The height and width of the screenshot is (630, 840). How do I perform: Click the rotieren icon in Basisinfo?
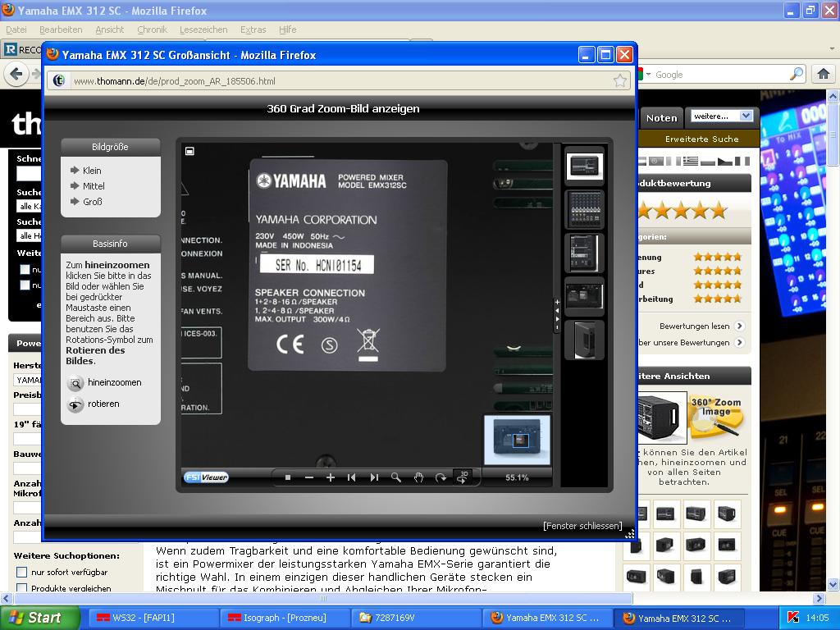(75, 404)
